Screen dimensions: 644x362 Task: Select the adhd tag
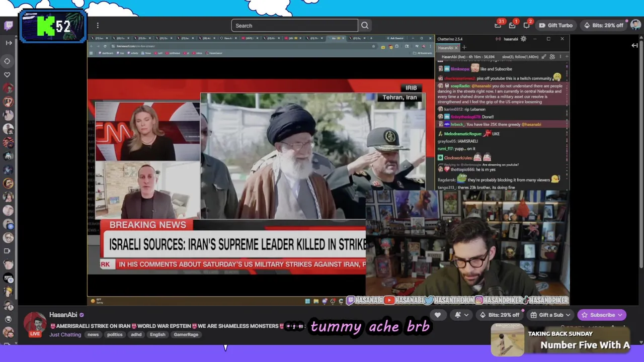136,335
